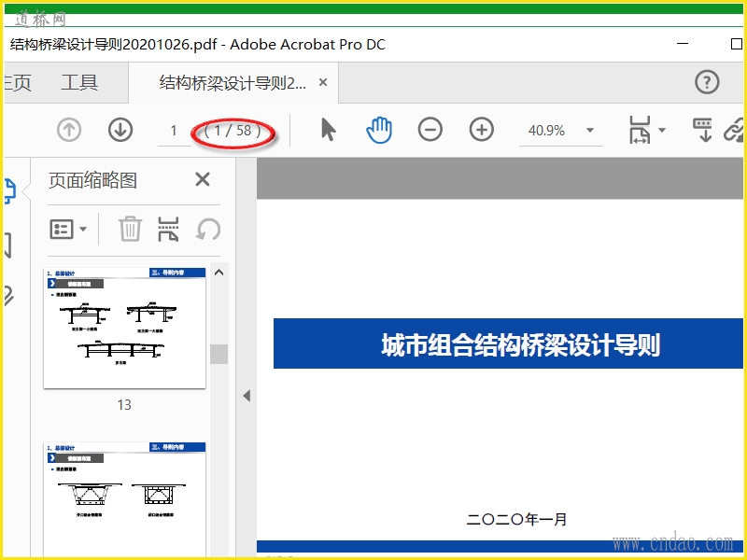
Task: Rotate pages with the rotate icon
Action: 208,229
